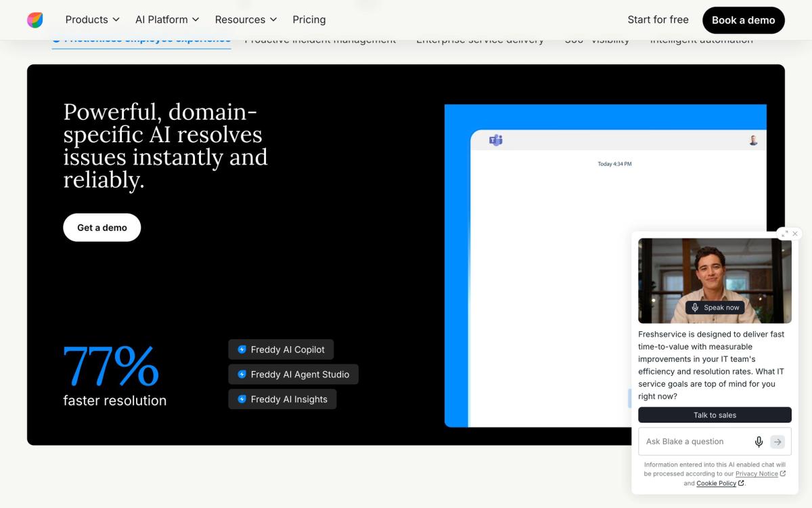The width and height of the screenshot is (812, 508).
Task: Click the lightning icon beside Freddy AI Agent Studio
Action: [242, 375]
